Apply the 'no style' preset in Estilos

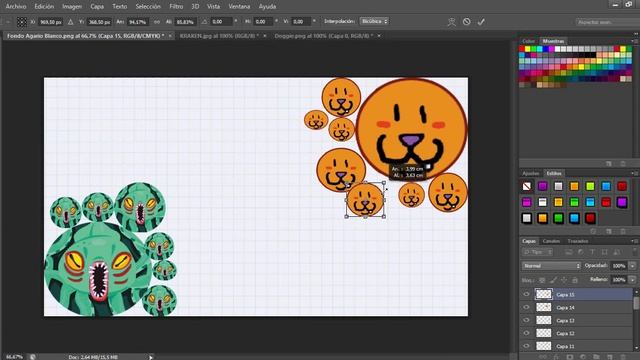pos(527,187)
